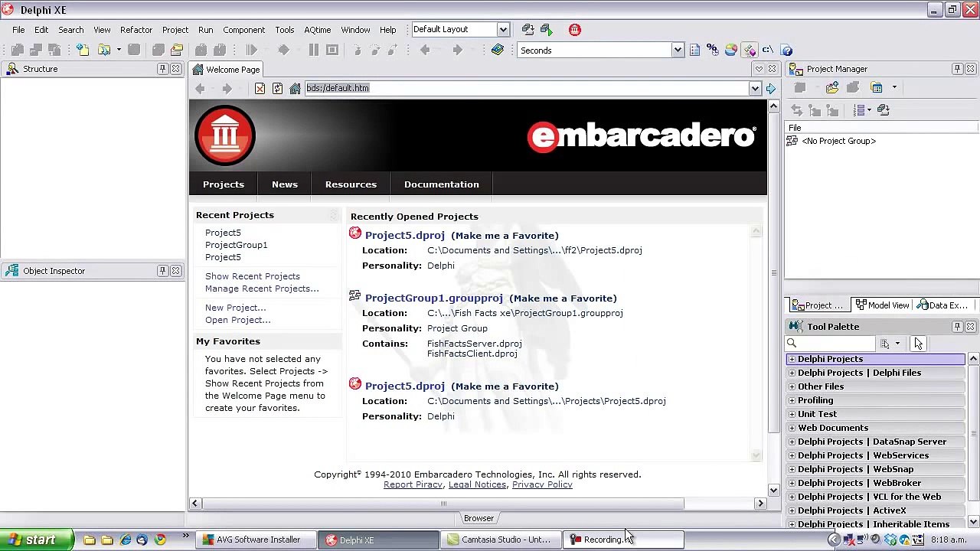Viewport: 980px width, 551px height.
Task: Pin the Tool Palette panel
Action: [957, 327]
